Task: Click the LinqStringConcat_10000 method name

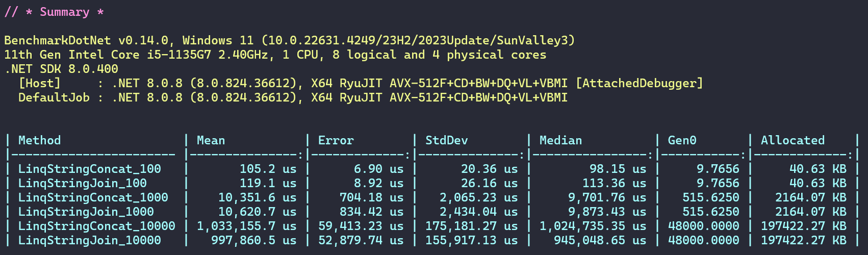Action: point(97,226)
